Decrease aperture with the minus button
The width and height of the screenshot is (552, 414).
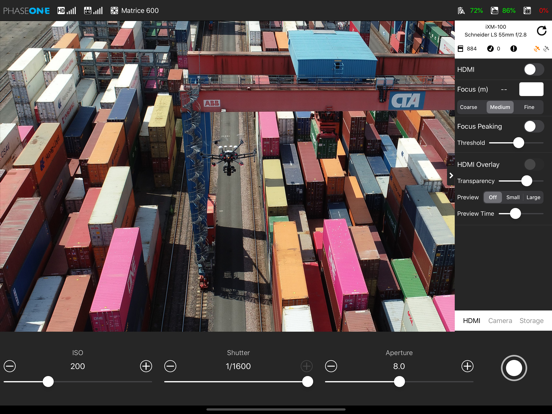click(x=331, y=366)
